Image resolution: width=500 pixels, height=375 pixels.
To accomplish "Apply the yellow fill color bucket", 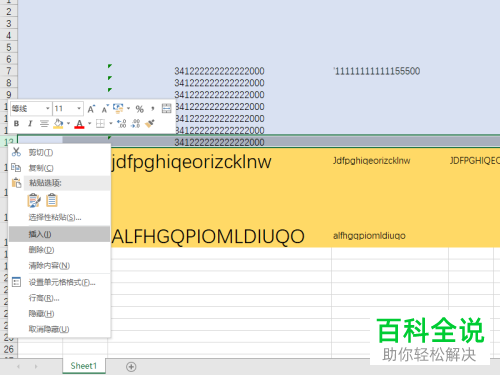I will click(x=58, y=124).
